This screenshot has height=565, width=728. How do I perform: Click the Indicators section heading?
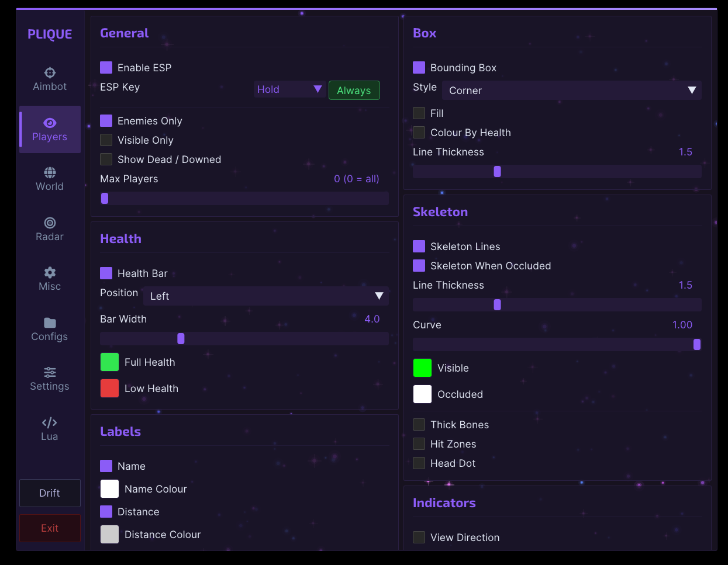point(444,503)
